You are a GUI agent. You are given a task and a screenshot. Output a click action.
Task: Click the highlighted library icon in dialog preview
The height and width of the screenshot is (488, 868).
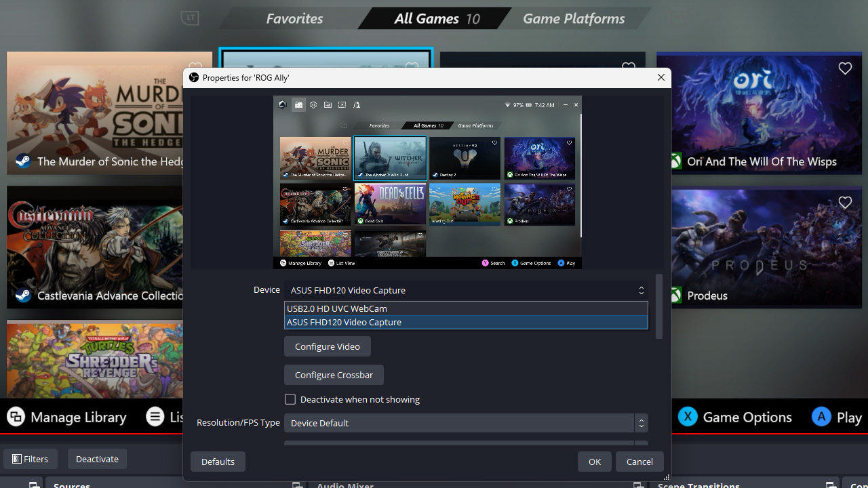298,105
